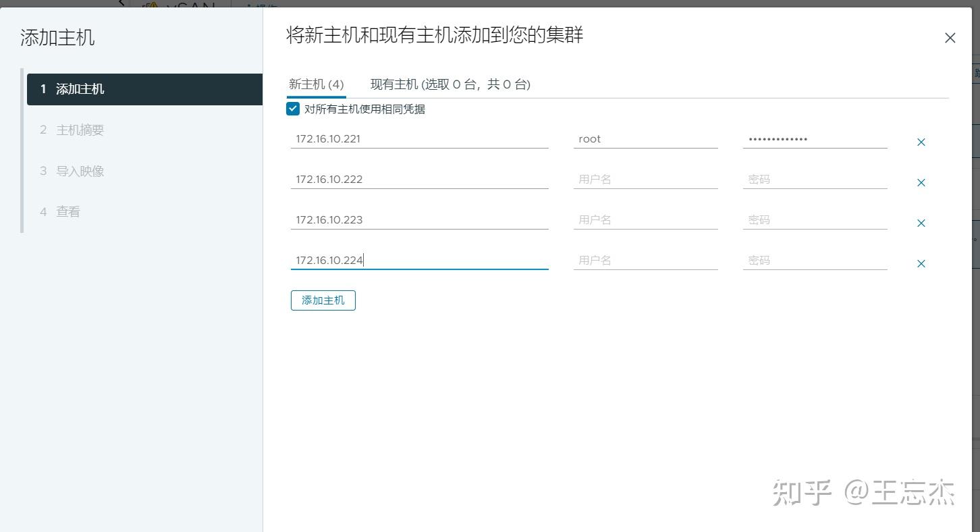Remove host row 172.16.10.221
This screenshot has height=532, width=980.
coord(921,142)
